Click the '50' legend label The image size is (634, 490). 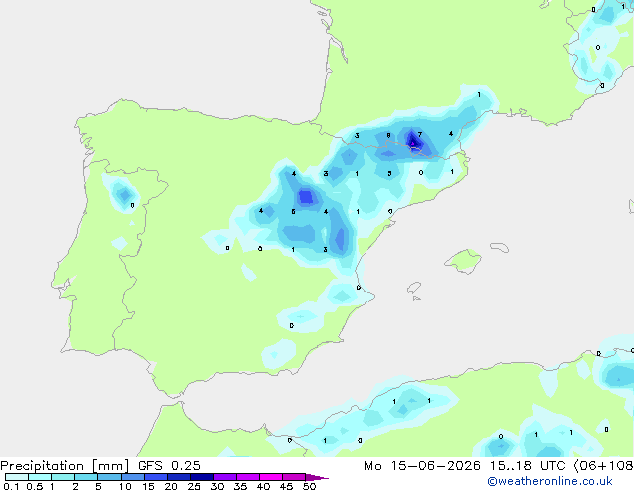(309, 486)
